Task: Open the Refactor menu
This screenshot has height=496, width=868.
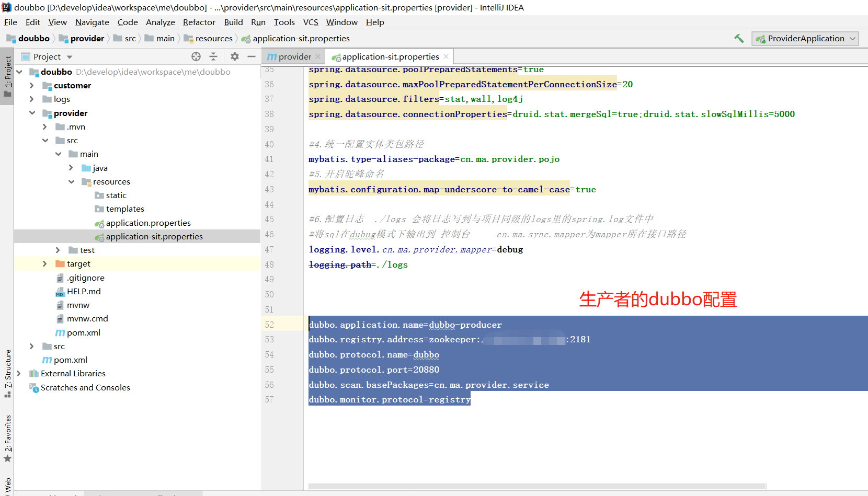Action: pos(199,22)
